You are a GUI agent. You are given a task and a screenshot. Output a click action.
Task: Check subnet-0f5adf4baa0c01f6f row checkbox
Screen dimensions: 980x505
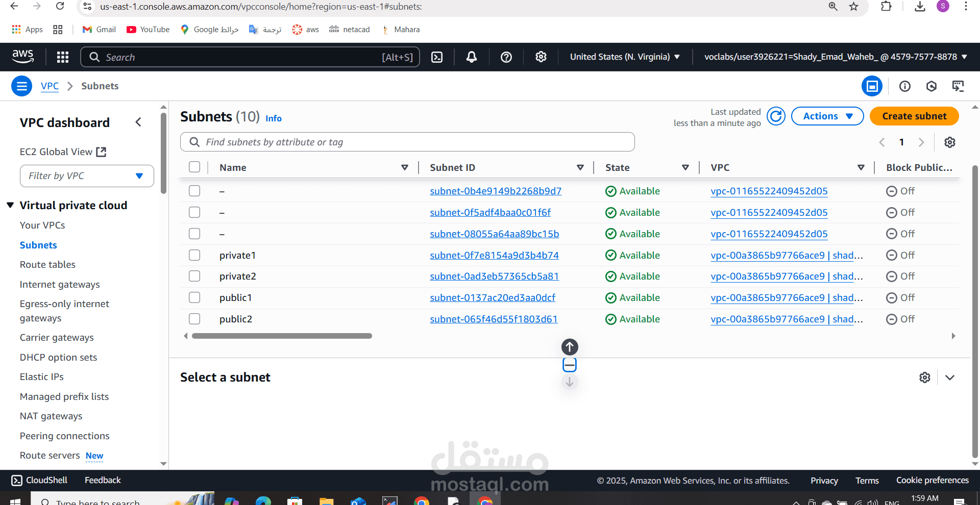pos(194,212)
